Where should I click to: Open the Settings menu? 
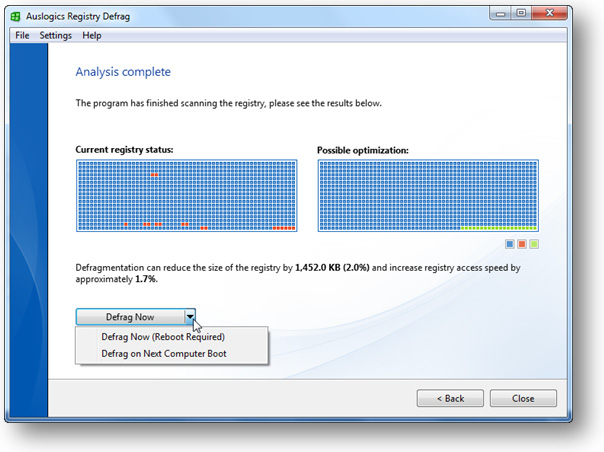click(55, 35)
